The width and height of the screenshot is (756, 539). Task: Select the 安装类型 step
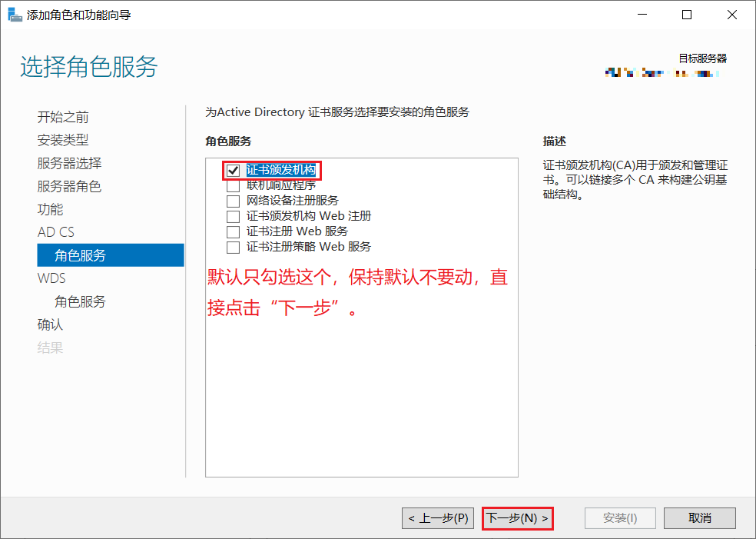pyautogui.click(x=63, y=140)
